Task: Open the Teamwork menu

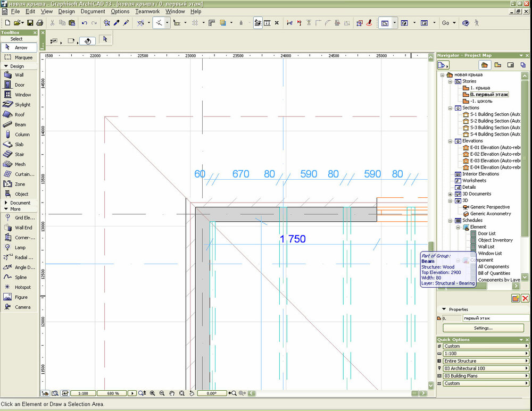Action: 147,11
